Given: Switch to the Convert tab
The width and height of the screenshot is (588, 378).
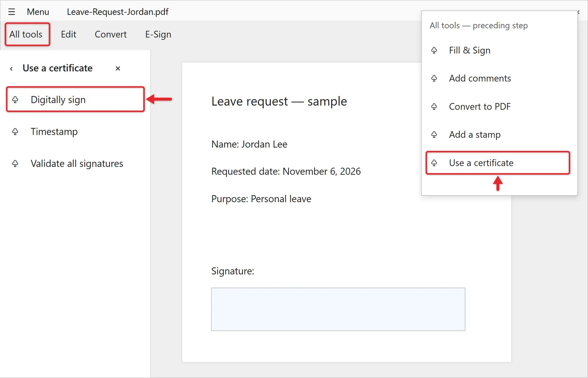Looking at the screenshot, I should pos(110,34).
